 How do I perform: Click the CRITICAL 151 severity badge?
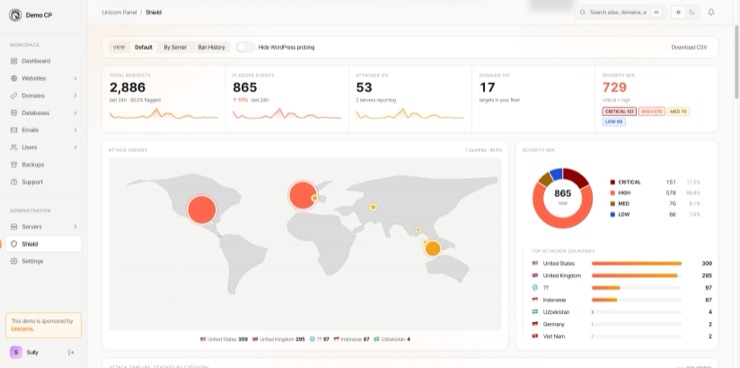(619, 111)
